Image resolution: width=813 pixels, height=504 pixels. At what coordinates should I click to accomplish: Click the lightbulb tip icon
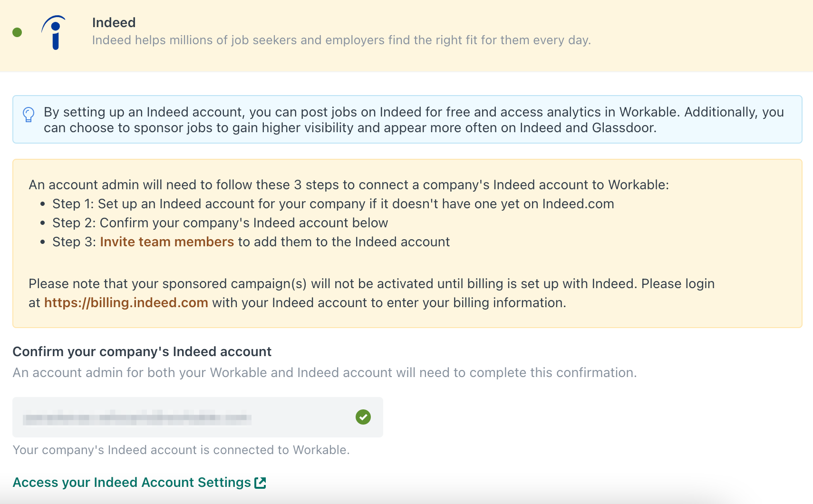click(x=29, y=115)
